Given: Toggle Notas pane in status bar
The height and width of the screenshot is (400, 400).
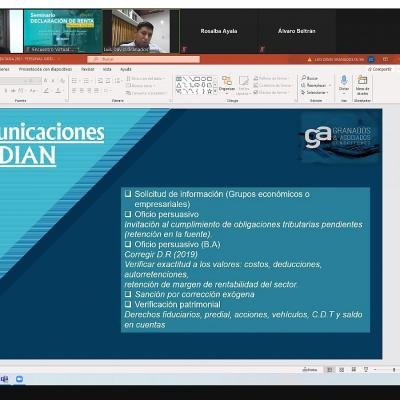Looking at the screenshot, I should [310, 370].
